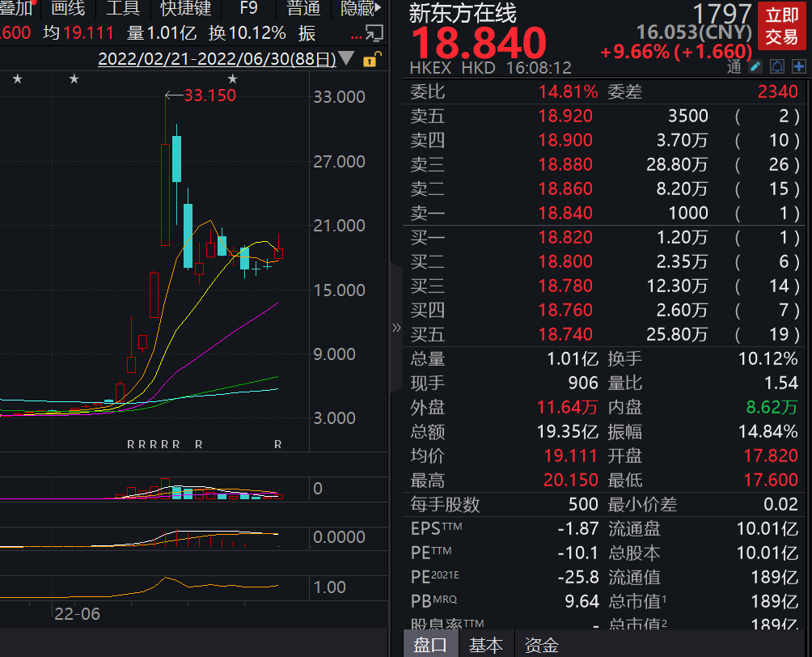The image size is (812, 657).
Task: Click the 委差 value 2340
Action: (x=778, y=91)
